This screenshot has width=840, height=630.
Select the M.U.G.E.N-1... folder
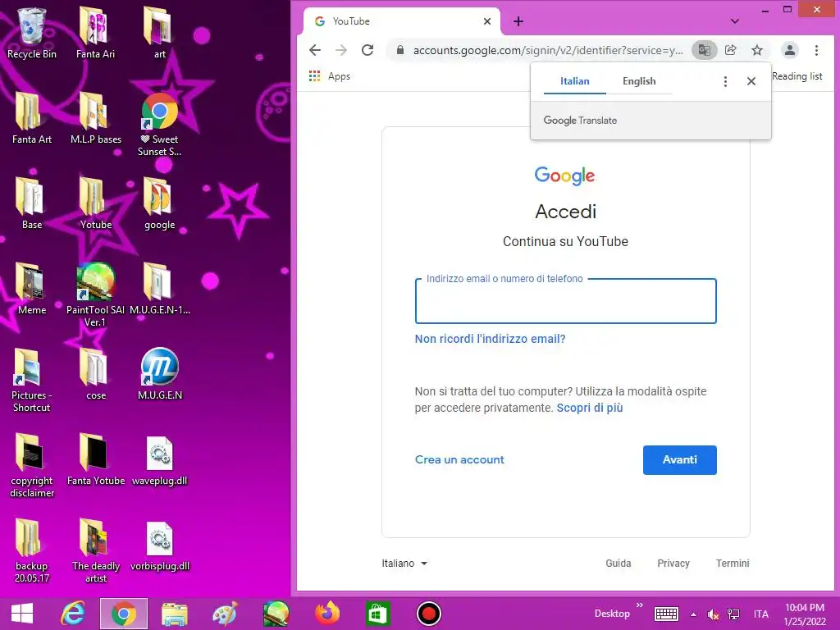[x=160, y=289]
